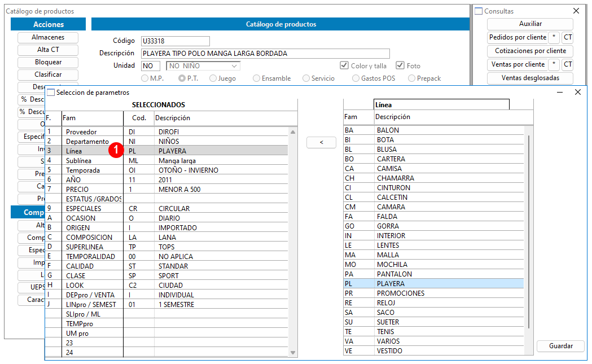Image resolution: width=592 pixels, height=364 pixels.
Task: Click the Clasificar button
Action: pos(48,74)
